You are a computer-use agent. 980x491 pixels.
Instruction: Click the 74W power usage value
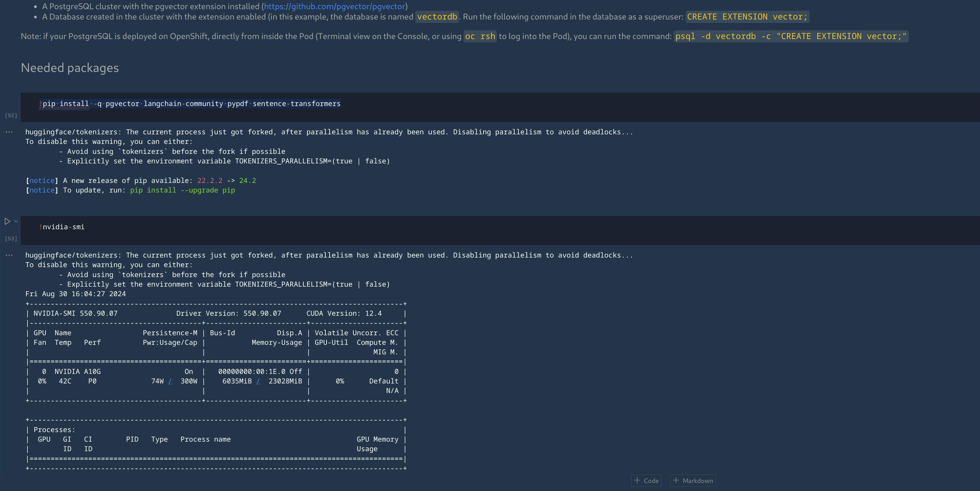(157, 381)
